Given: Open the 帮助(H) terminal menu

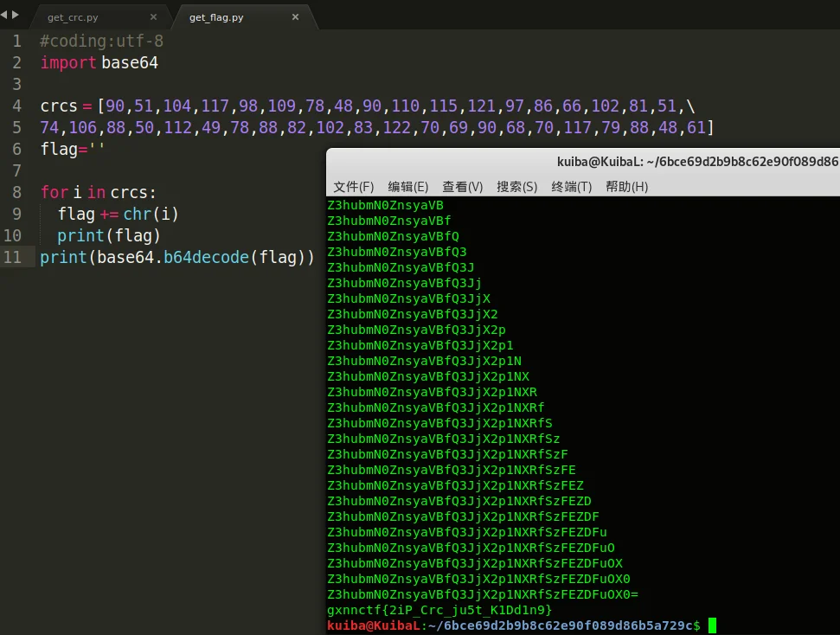Looking at the screenshot, I should 627,187.
